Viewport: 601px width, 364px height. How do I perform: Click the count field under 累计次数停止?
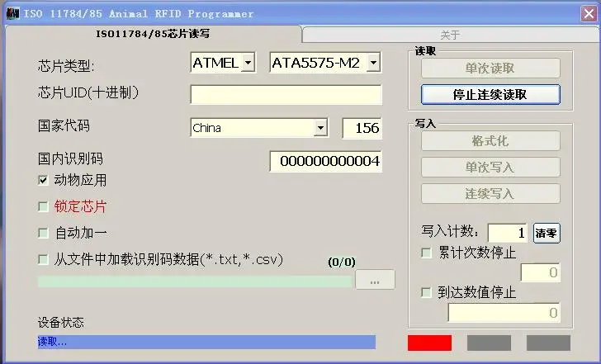540,272
